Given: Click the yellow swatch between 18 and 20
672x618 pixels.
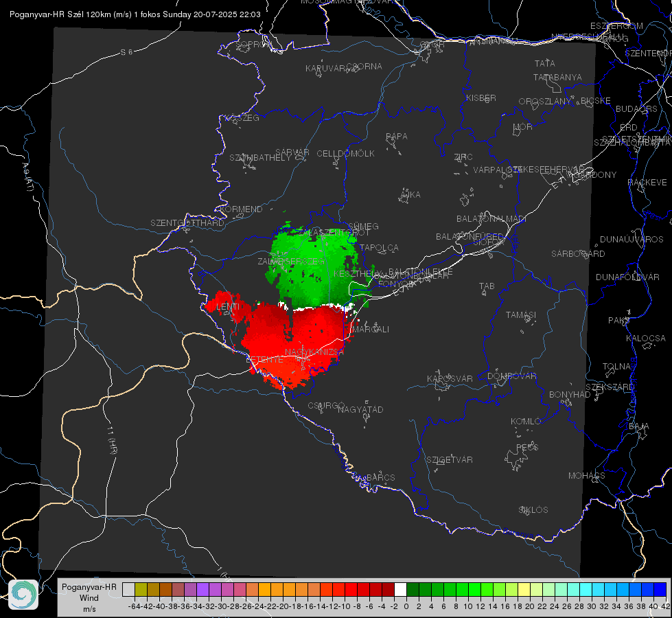Looking at the screenshot, I should pyautogui.click(x=524, y=590).
